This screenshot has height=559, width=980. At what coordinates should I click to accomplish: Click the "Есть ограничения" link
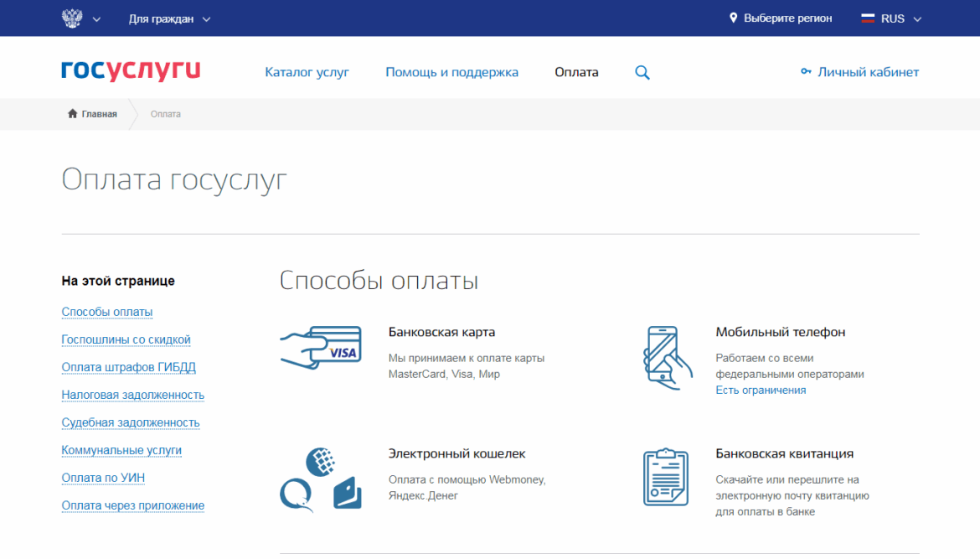[x=761, y=390]
